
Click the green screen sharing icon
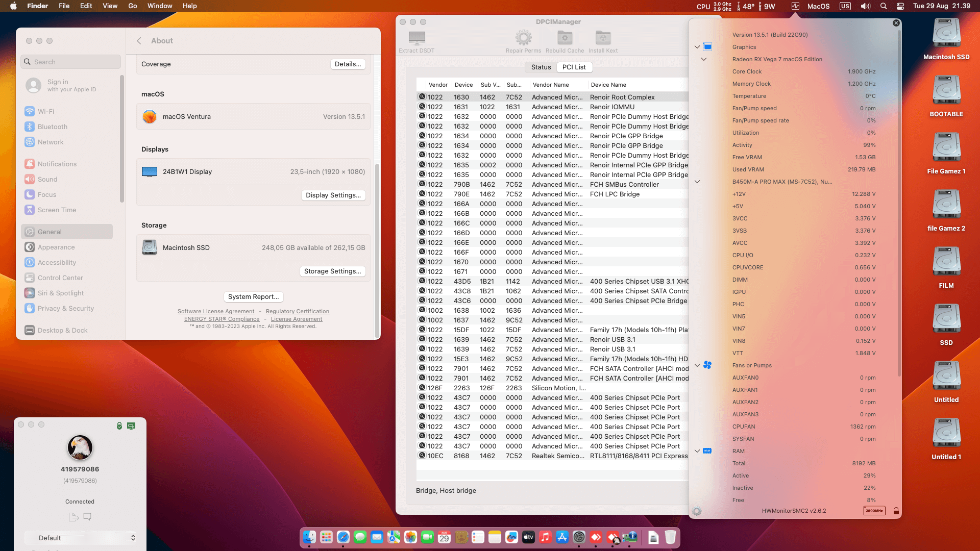[131, 425]
